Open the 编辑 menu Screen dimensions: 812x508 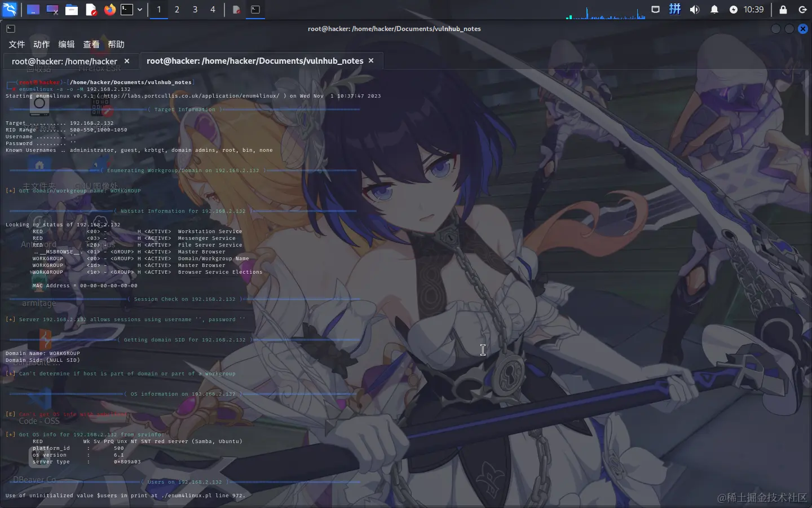[66, 44]
